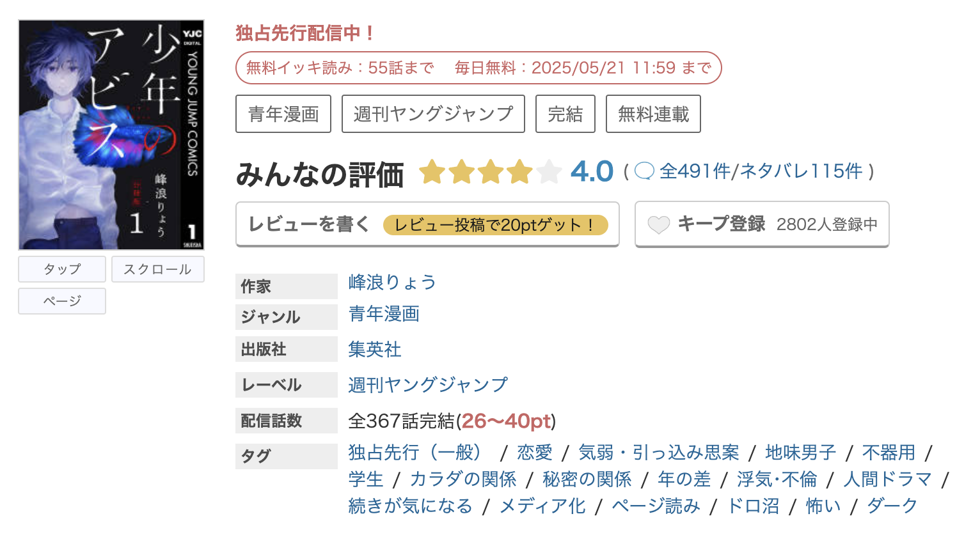Click the タップ reading mode button
Screen dimensions: 980x537
click(x=61, y=268)
